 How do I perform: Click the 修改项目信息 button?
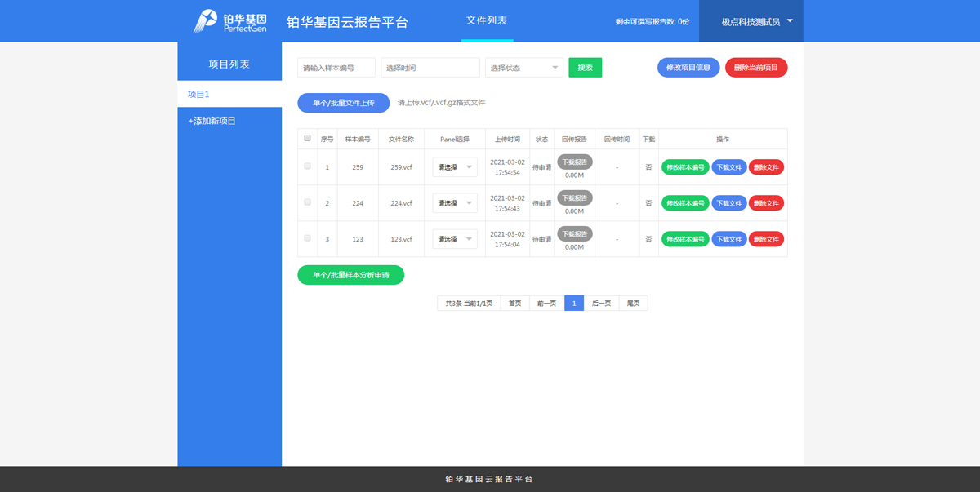point(688,68)
